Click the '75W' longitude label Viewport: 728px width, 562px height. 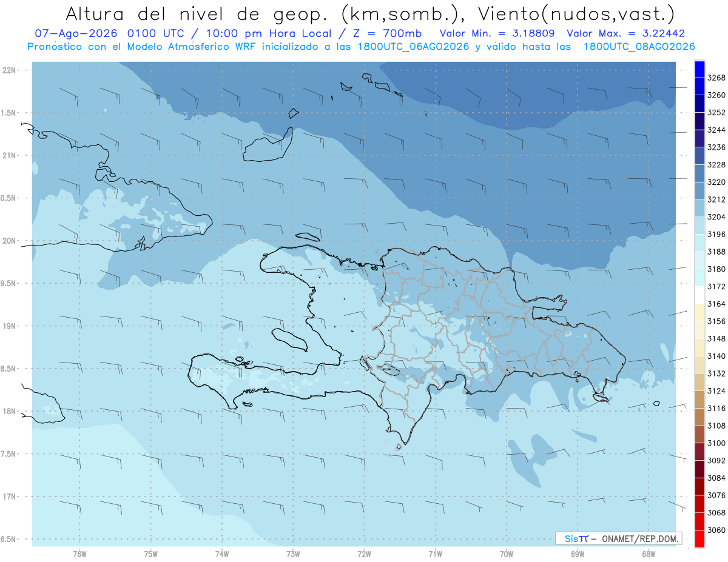point(150,554)
